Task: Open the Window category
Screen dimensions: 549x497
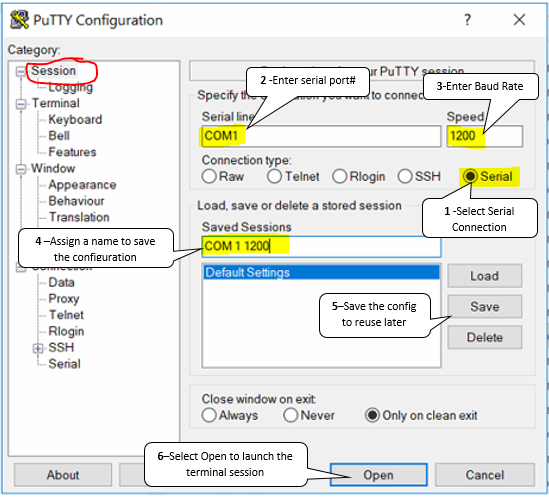Action: pyautogui.click(x=53, y=168)
